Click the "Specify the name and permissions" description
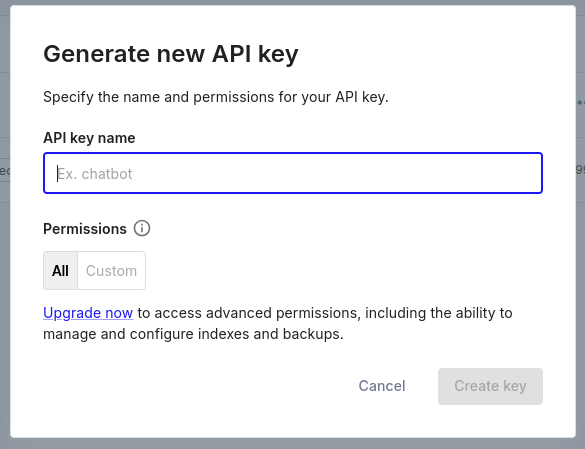585x449 pixels. pyautogui.click(x=216, y=97)
